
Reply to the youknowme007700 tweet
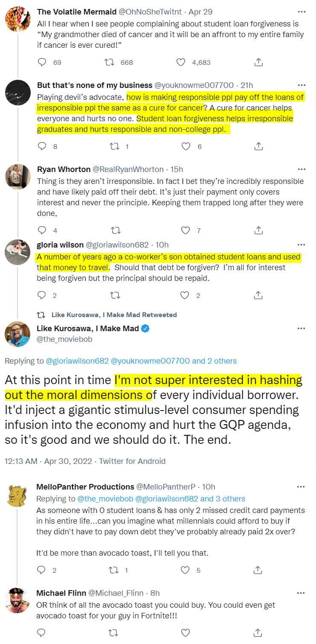pos(42,146)
